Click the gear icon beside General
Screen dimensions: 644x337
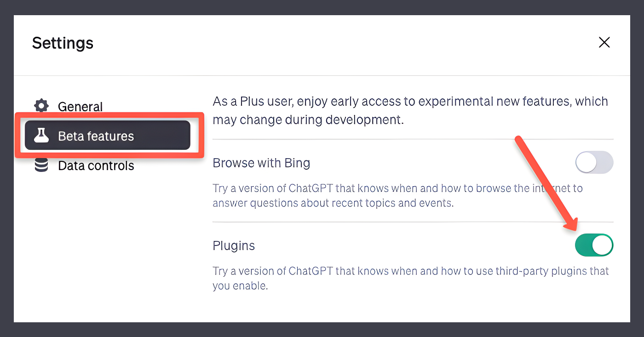(41, 106)
